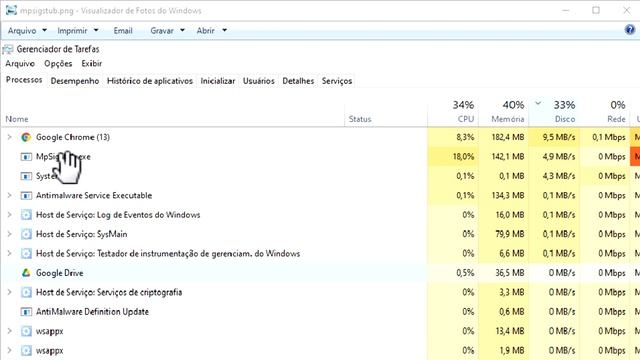Open the Exibir menu
This screenshot has width=640, height=360.
click(91, 64)
